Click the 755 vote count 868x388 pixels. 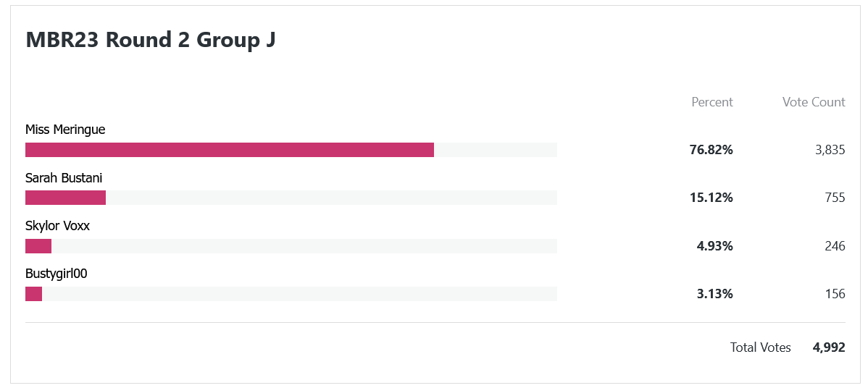tap(834, 198)
